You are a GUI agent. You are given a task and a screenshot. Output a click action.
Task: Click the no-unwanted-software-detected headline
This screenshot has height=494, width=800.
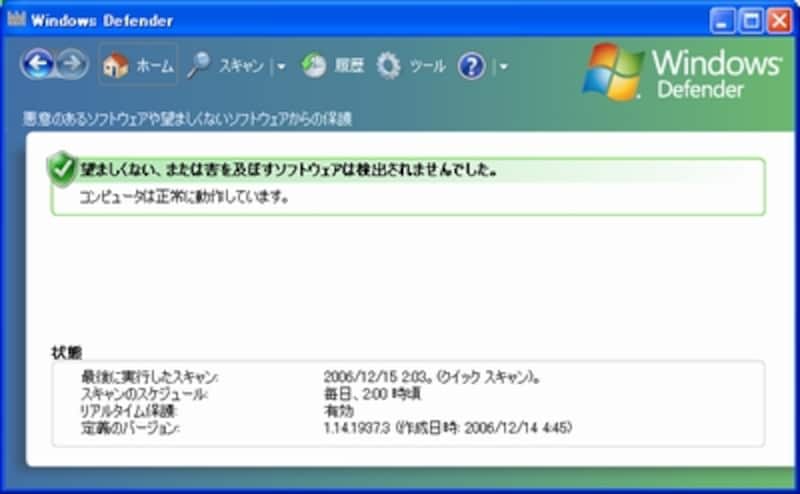[x=288, y=169]
